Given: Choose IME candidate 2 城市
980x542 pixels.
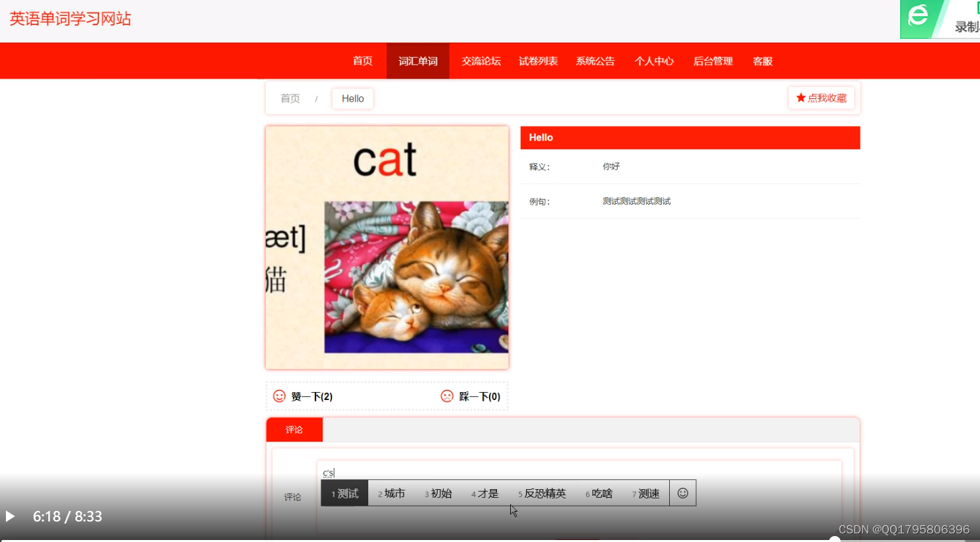Looking at the screenshot, I should click(391, 493).
